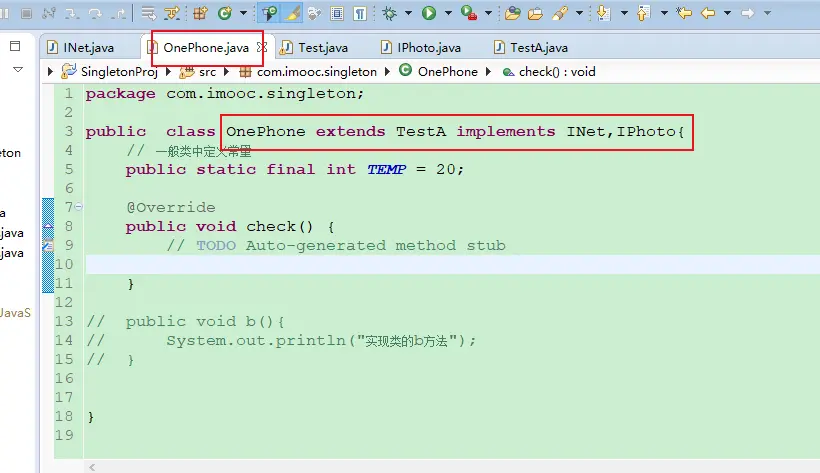Toggle Block Selection Mode button
The height and width of the screenshot is (473, 820).
(337, 13)
